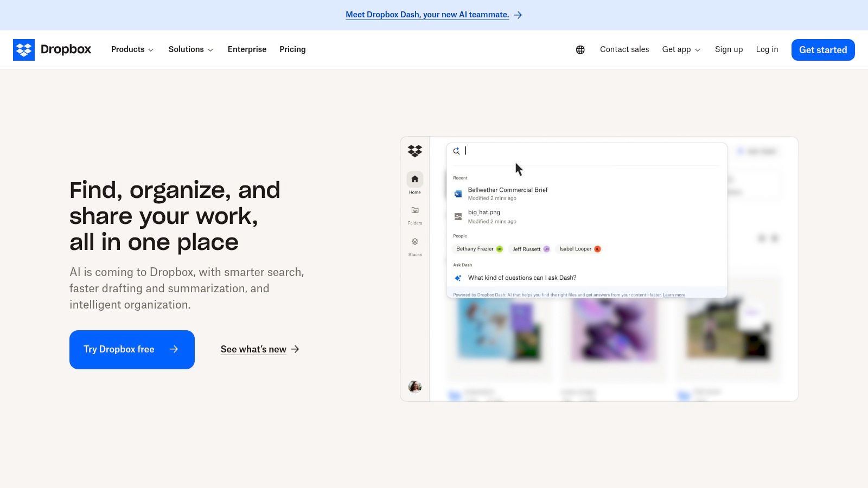This screenshot has height=488, width=868.
Task: Open the globe language selector icon
Action: tap(580, 49)
